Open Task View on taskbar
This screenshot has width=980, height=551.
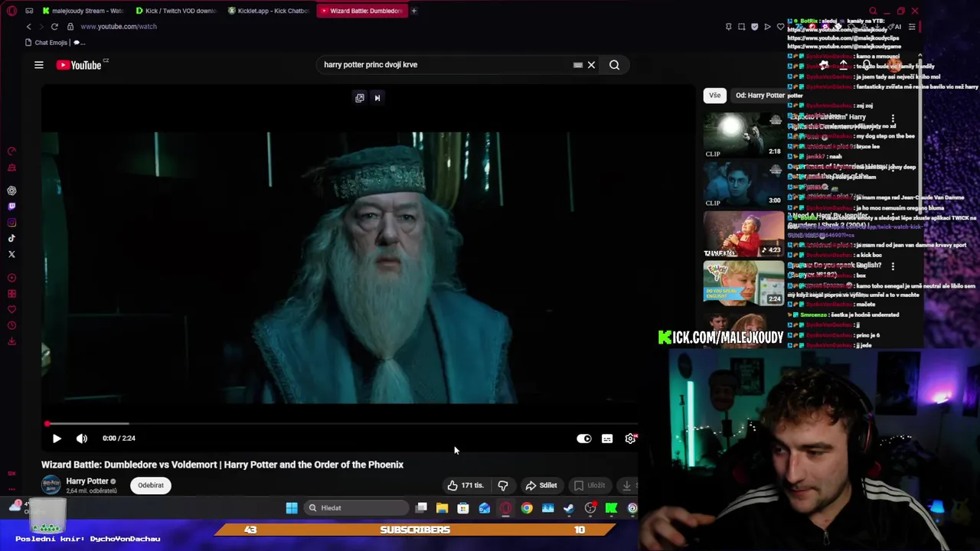421,508
